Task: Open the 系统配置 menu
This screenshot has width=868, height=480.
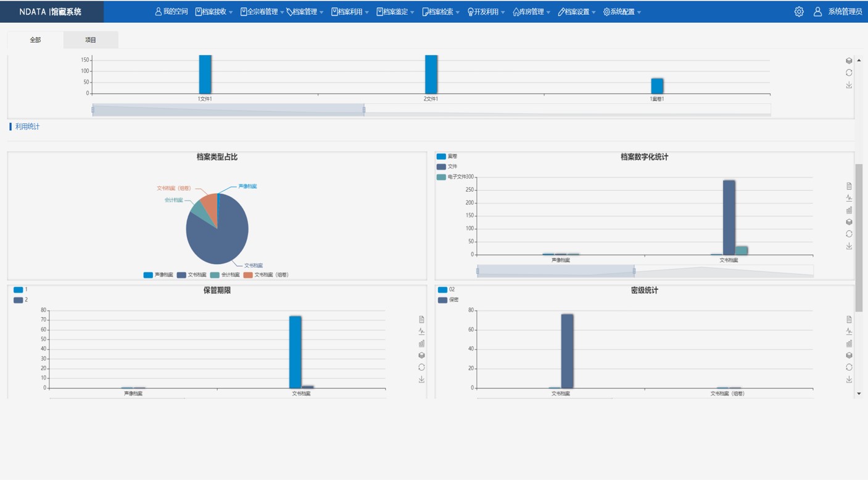Action: 622,12
